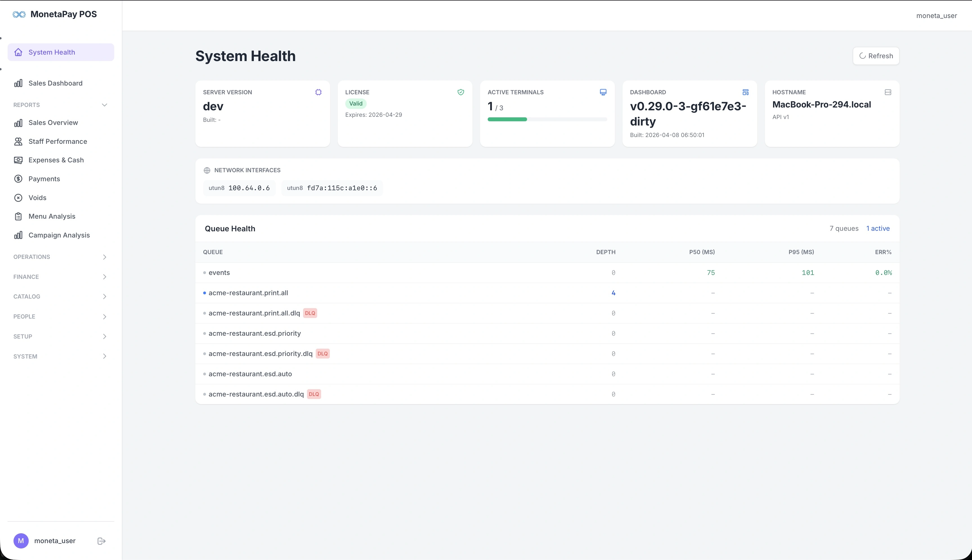Click P50 value 75 for events
This screenshot has width=972, height=560.
click(x=711, y=273)
